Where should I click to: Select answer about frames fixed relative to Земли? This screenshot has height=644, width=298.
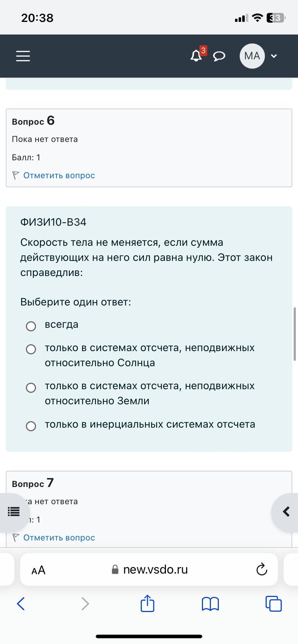tap(31, 387)
